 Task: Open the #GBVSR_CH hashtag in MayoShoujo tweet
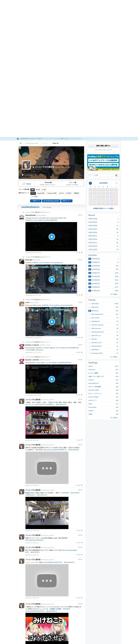[30, 220]
